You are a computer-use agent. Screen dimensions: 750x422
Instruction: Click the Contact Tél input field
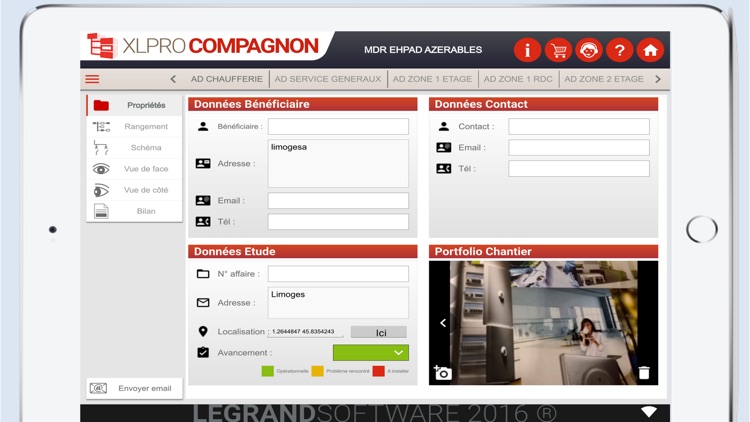tap(579, 168)
